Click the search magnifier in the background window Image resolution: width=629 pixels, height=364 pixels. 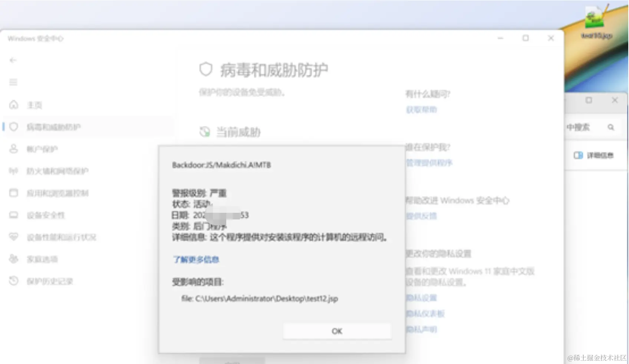pyautogui.click(x=610, y=127)
